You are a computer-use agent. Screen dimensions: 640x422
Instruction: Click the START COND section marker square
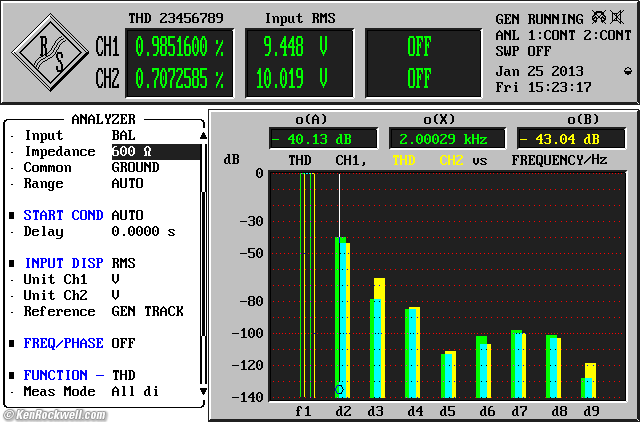pos(12,215)
